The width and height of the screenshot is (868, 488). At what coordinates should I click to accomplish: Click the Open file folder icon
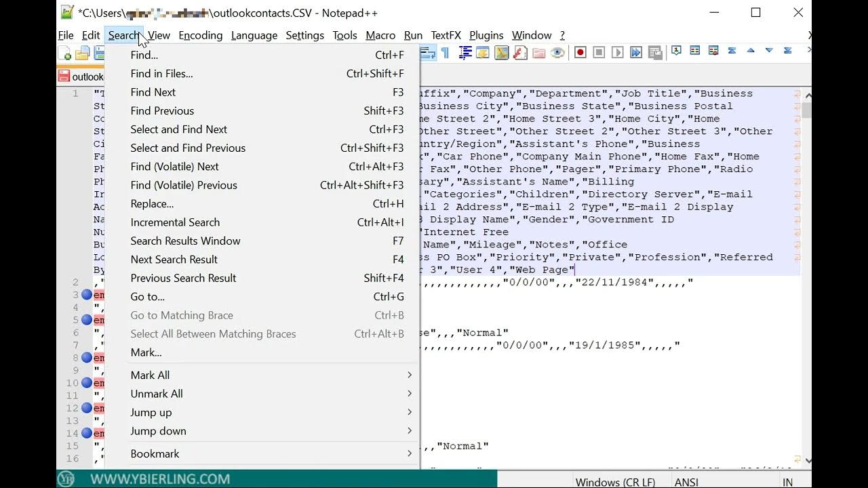[x=83, y=54]
